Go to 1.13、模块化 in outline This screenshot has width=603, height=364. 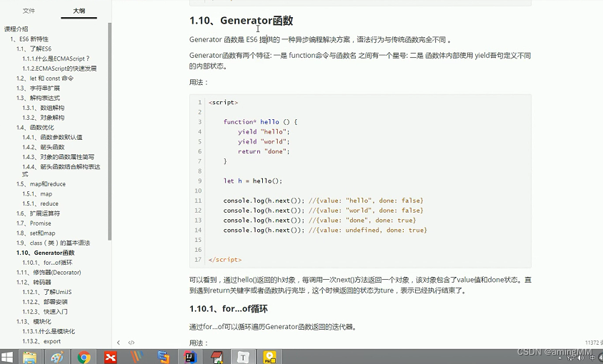34,321
